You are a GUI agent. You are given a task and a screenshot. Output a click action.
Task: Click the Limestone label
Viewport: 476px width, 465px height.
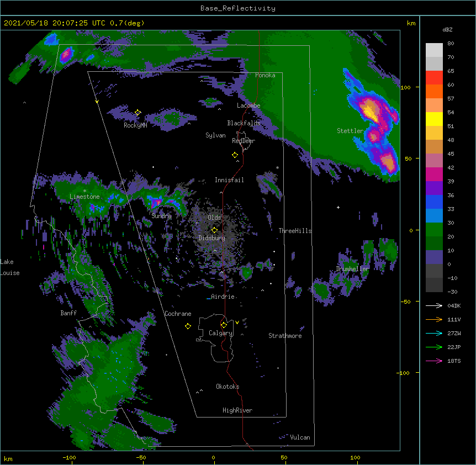coord(84,197)
